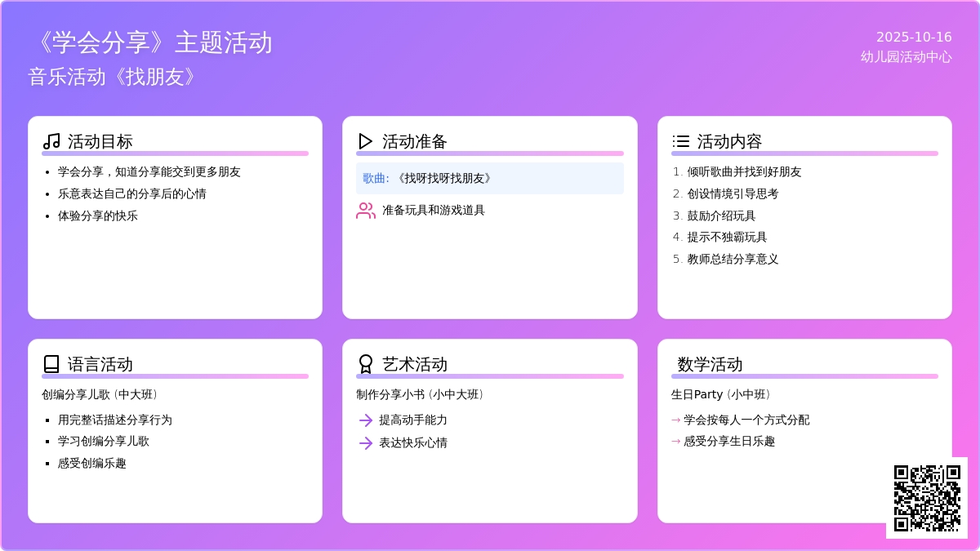Click the people icon beside 准备玩具和游戏道具
This screenshot has height=551, width=980.
(x=366, y=211)
